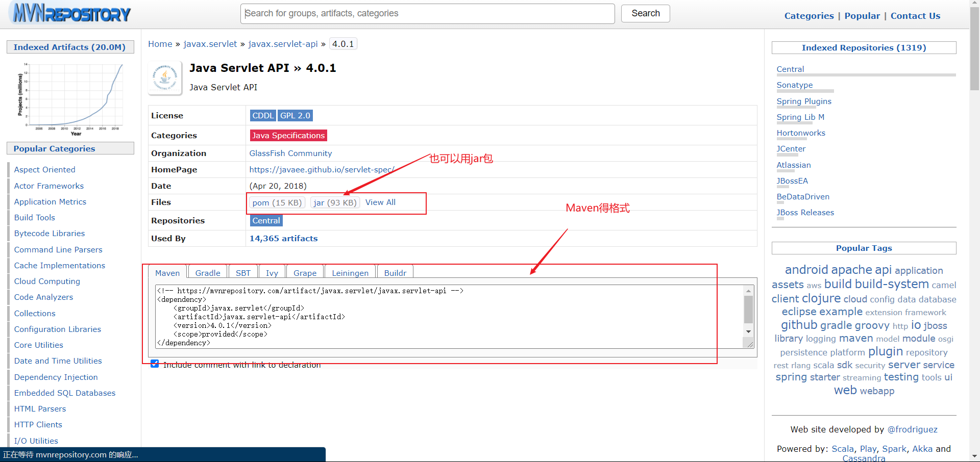This screenshot has width=980, height=462.
Task: Open the Spring Plugins repository link
Action: [804, 101]
